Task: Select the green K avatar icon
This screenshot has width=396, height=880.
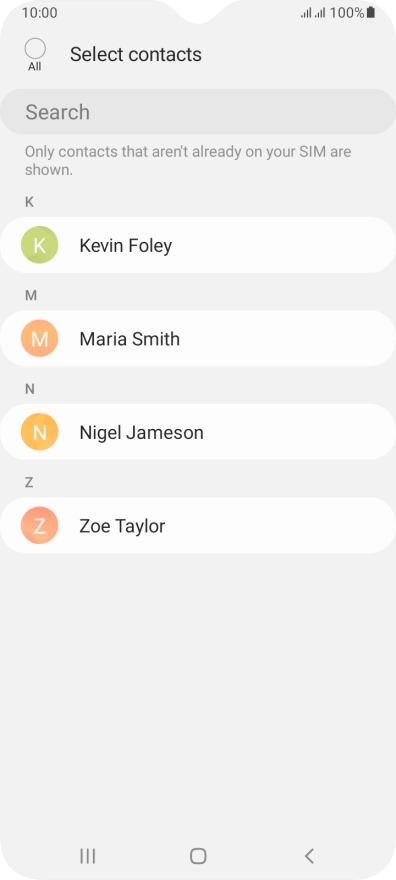Action: click(x=39, y=245)
